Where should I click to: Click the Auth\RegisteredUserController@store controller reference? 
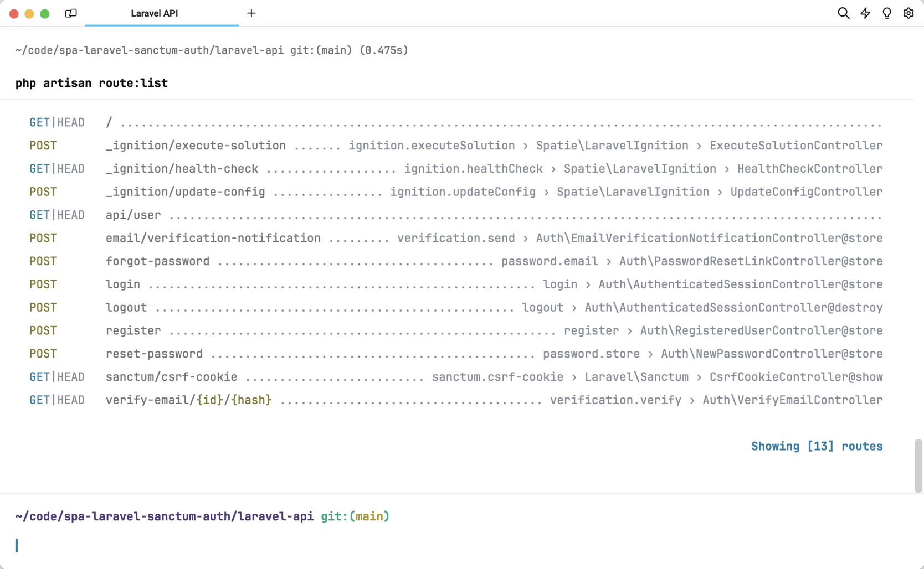point(761,330)
